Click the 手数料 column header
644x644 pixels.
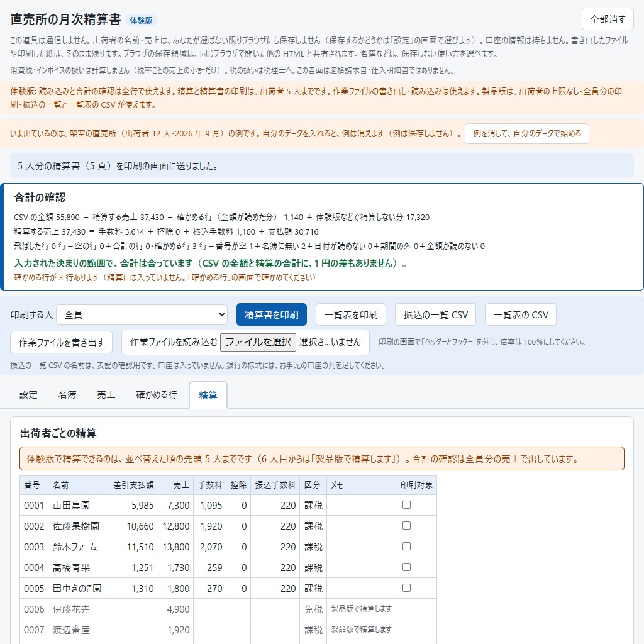tap(210, 485)
